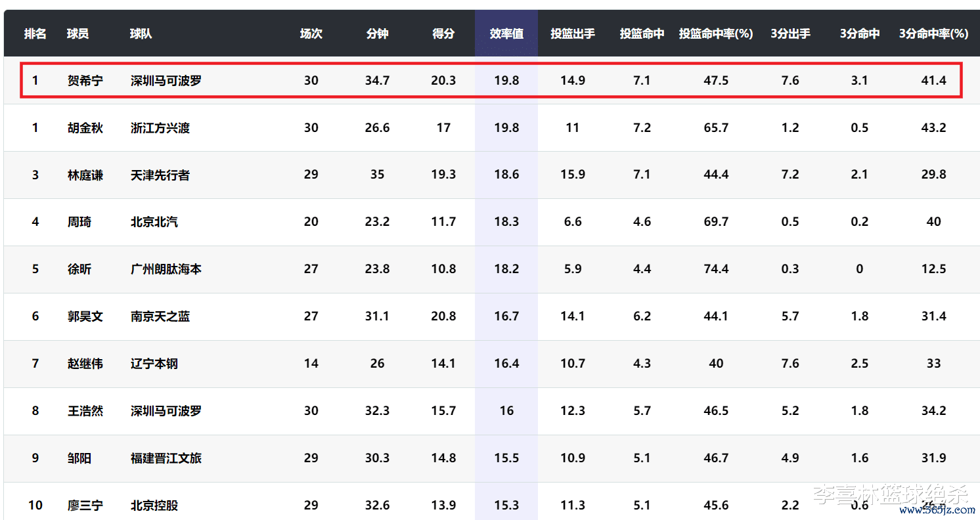The width and height of the screenshot is (980, 520).
Task: Open player 赵继伟's entry
Action: click(85, 364)
